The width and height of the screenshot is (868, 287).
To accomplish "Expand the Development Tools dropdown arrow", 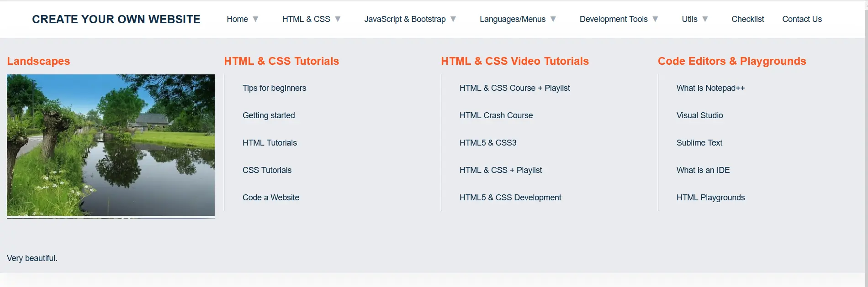I will (655, 19).
